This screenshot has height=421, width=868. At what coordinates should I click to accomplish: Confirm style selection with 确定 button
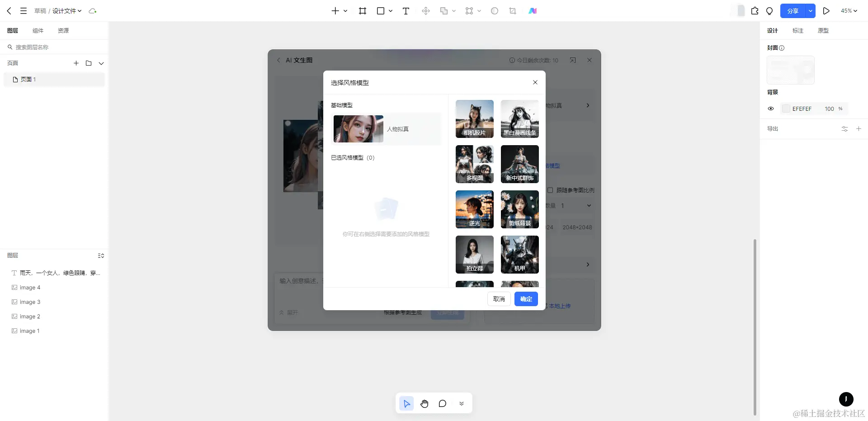526,299
